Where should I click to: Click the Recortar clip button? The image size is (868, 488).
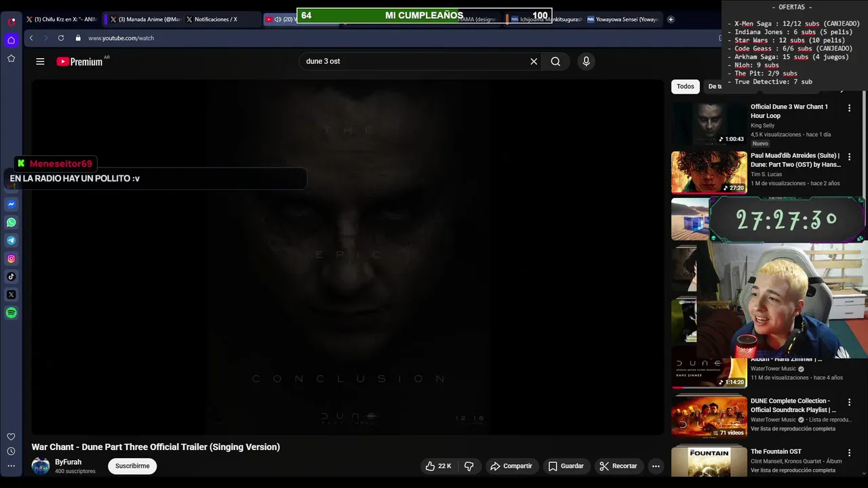click(x=618, y=466)
